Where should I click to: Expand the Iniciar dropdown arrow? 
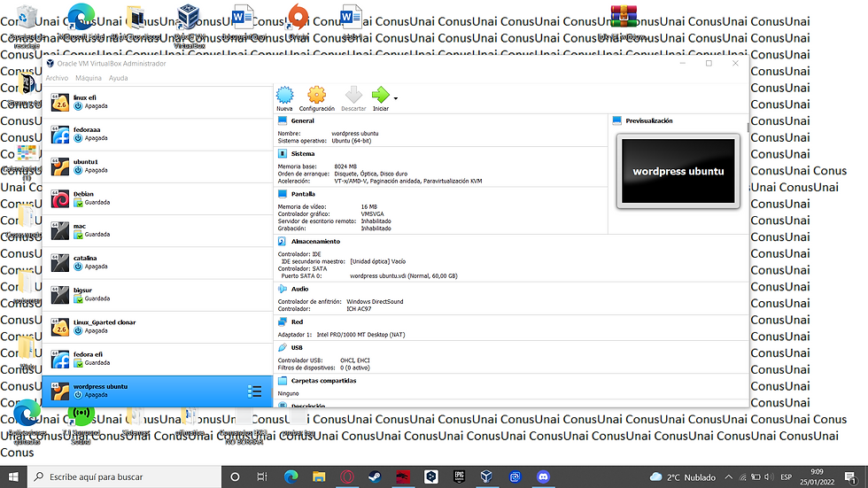395,98
